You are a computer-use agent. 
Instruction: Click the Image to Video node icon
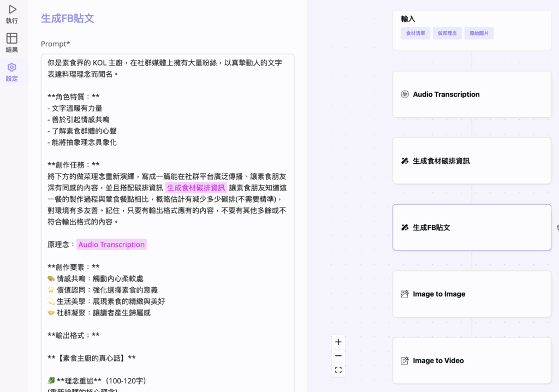pos(405,361)
